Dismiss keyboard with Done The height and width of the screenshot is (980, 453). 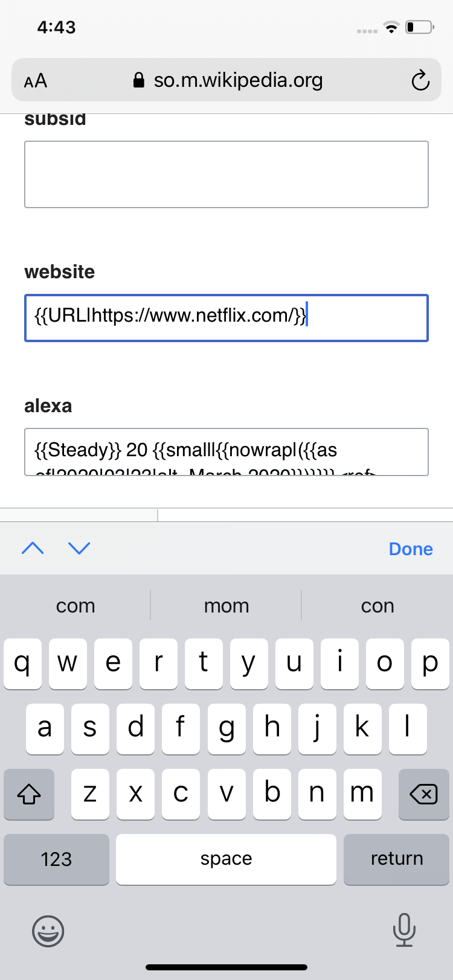click(x=411, y=549)
